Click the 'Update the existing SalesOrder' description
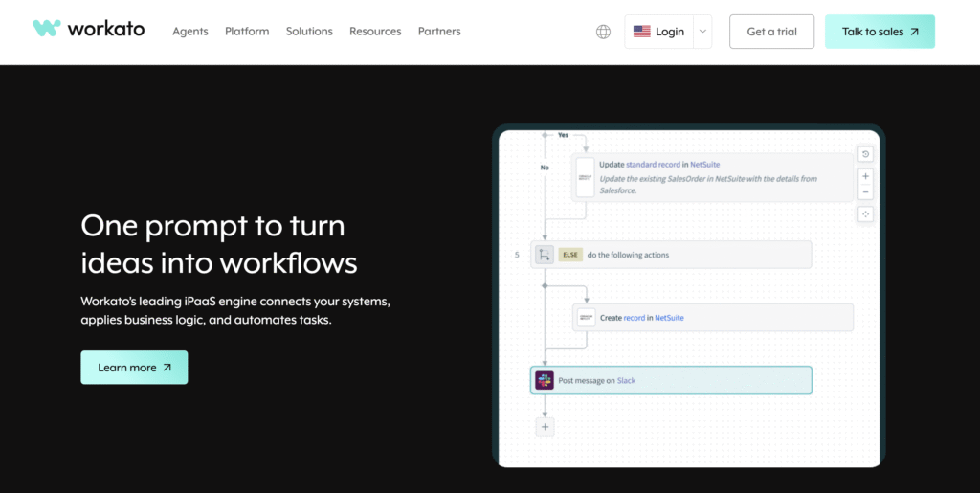This screenshot has height=493, width=980. pos(708,185)
